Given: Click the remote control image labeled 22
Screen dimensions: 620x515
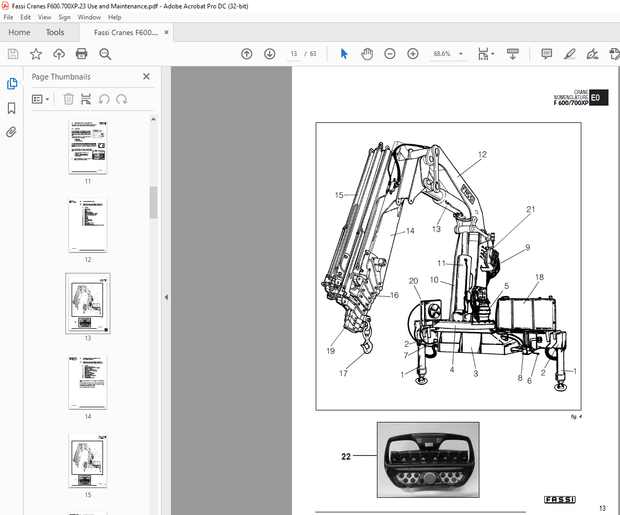Looking at the screenshot, I should (428, 460).
